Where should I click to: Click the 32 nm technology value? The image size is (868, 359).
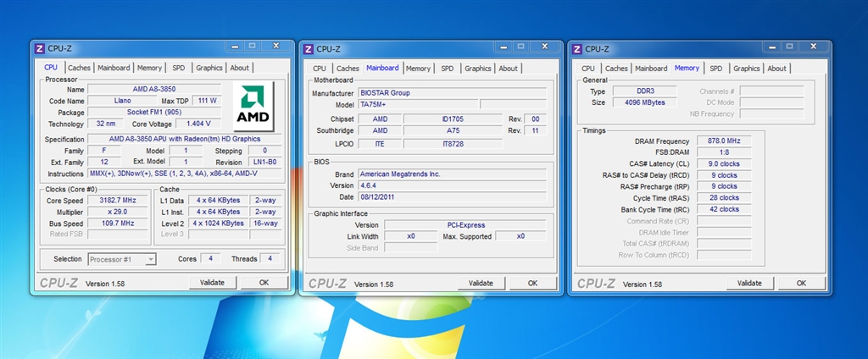point(105,124)
